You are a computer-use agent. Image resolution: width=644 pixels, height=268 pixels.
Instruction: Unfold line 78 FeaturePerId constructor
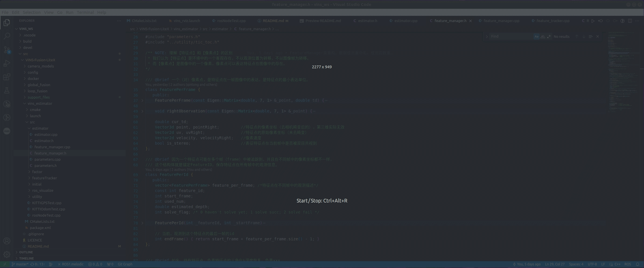point(142,223)
